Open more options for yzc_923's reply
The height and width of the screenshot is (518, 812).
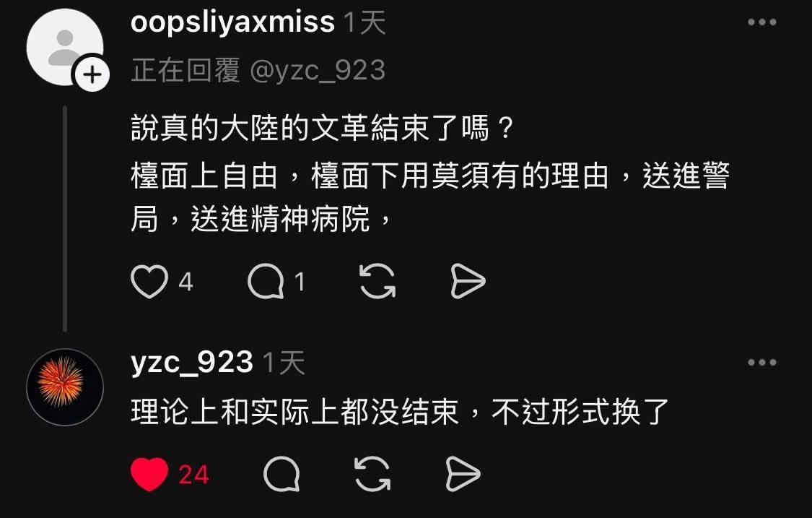tap(761, 362)
